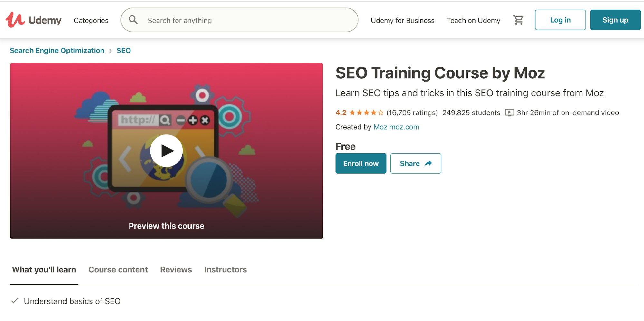Select the What you'll learn tab

[44, 270]
